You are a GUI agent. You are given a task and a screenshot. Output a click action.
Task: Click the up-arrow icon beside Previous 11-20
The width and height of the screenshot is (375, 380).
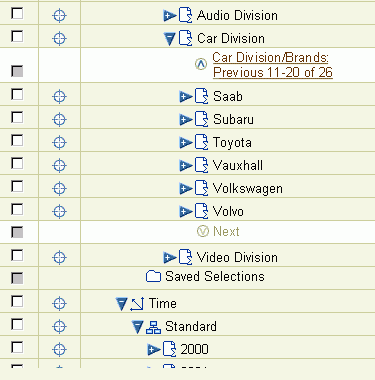pyautogui.click(x=201, y=64)
